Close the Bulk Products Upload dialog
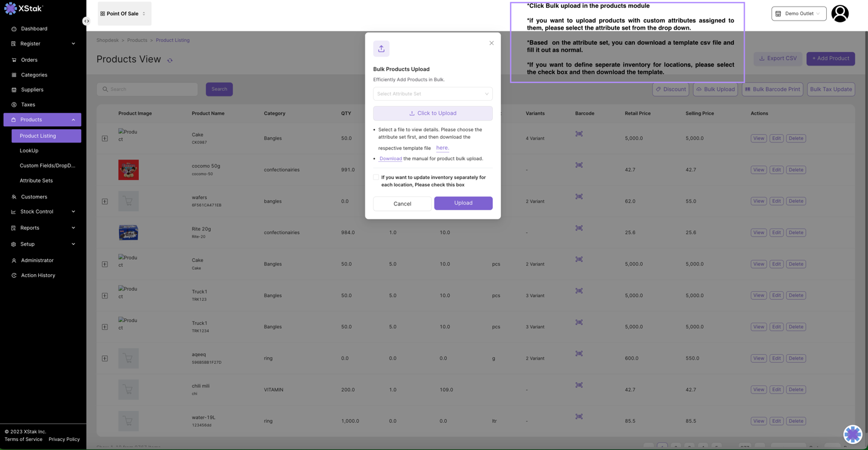Screen dimensions: 868x450 pyautogui.click(x=492, y=43)
